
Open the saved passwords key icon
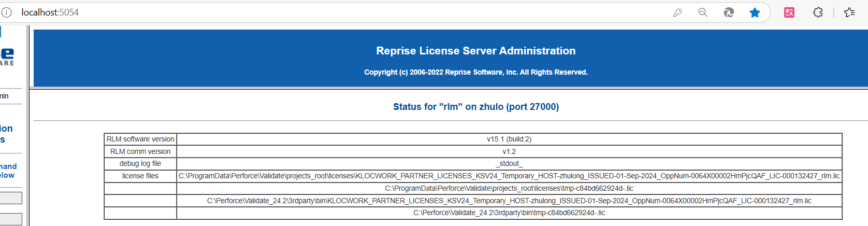coord(677,12)
